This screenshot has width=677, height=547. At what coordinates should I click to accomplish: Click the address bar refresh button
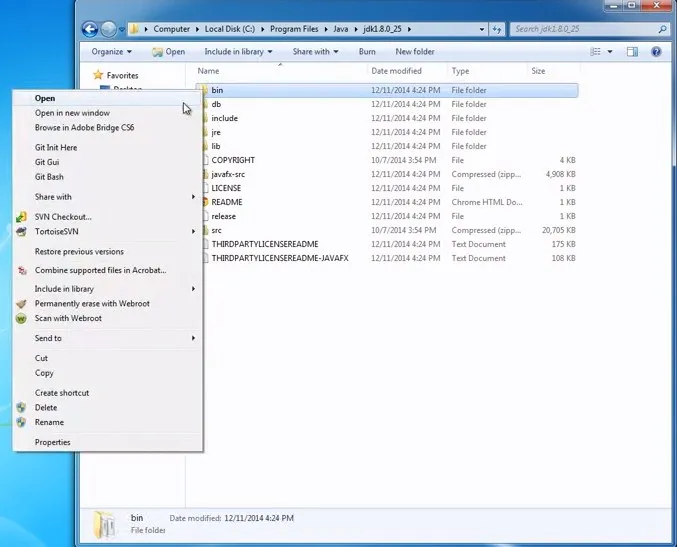[497, 29]
